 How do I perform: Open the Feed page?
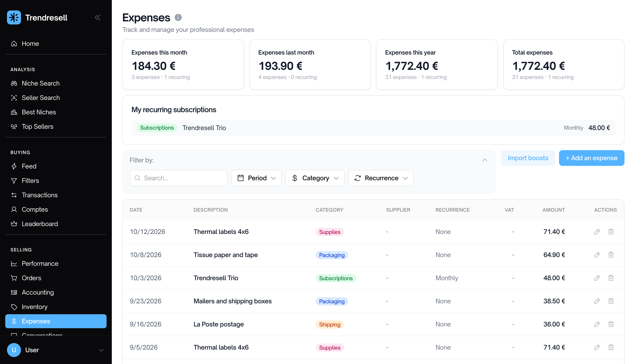pos(56,166)
